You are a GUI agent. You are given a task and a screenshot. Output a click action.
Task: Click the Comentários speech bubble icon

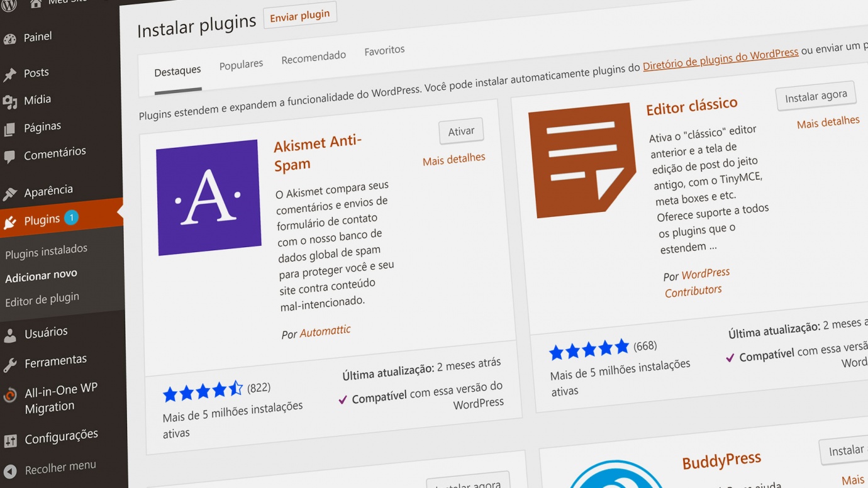9,157
